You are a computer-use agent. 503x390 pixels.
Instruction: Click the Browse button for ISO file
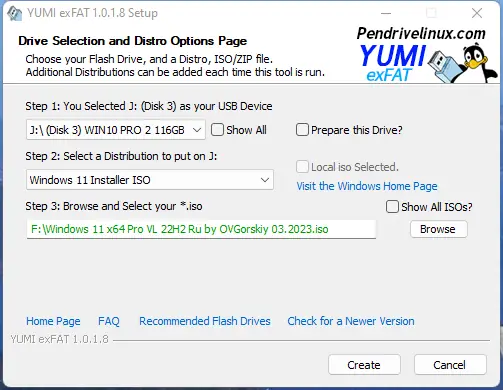pos(439,229)
